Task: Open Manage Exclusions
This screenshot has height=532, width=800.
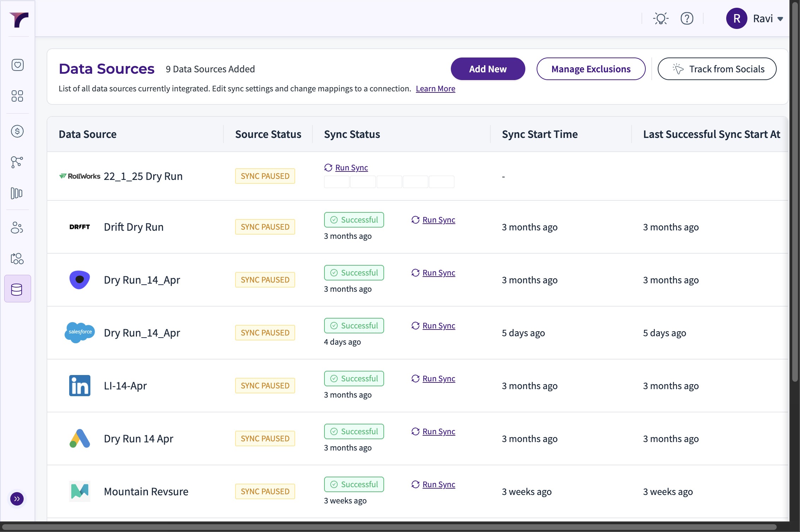Action: 591,69
